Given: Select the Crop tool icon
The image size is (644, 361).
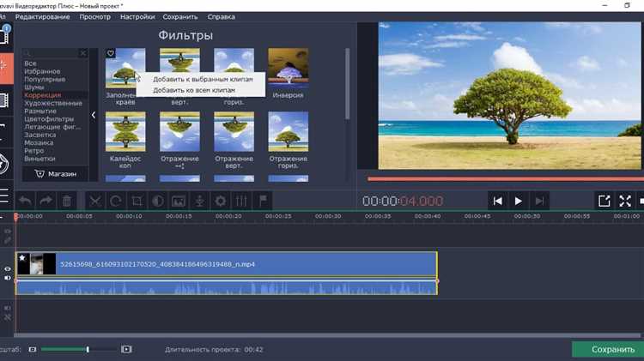Looking at the screenshot, I should coord(137,201).
